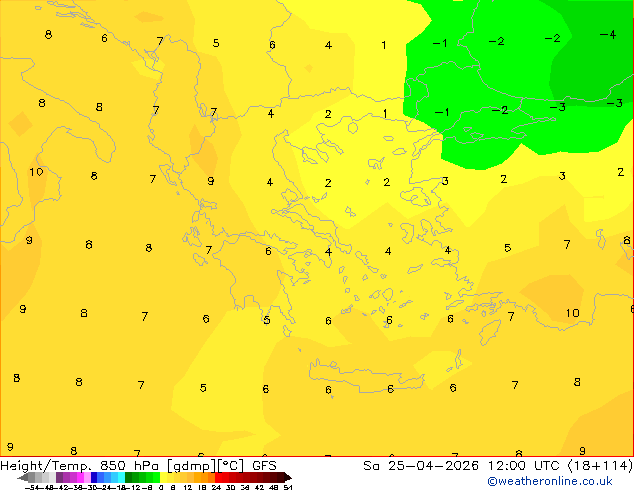
Task: Select the red segment of the temperature legend
Action: (x=218, y=477)
